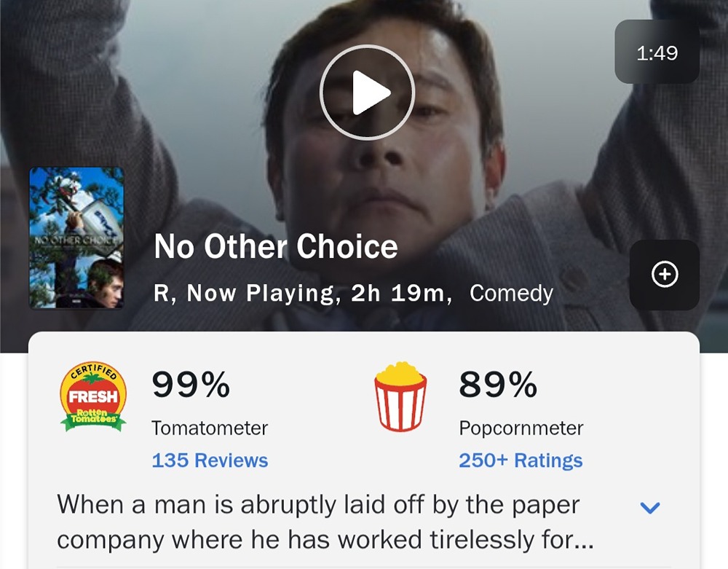Click the truncated synopsis text

tap(325, 522)
